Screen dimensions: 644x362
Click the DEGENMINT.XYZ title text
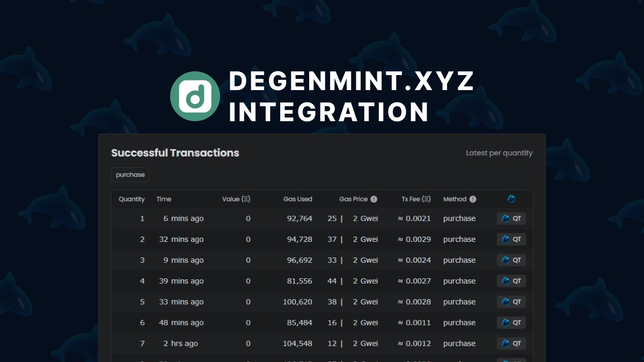point(352,82)
